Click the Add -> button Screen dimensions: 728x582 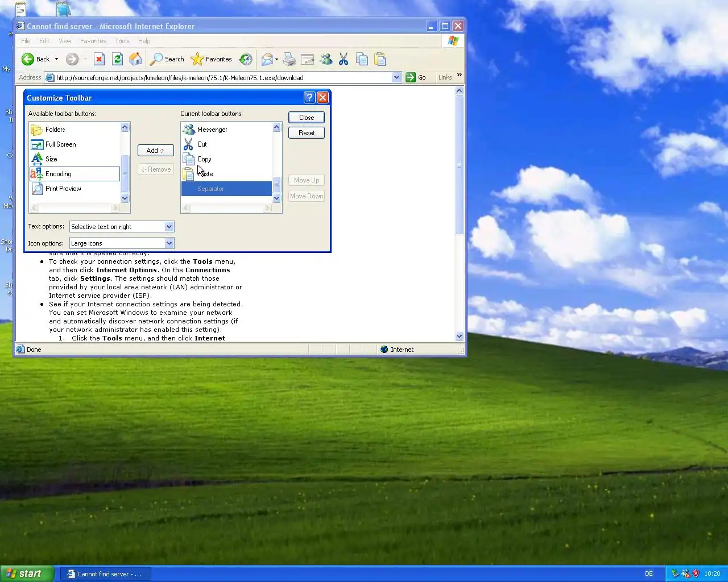pos(155,151)
